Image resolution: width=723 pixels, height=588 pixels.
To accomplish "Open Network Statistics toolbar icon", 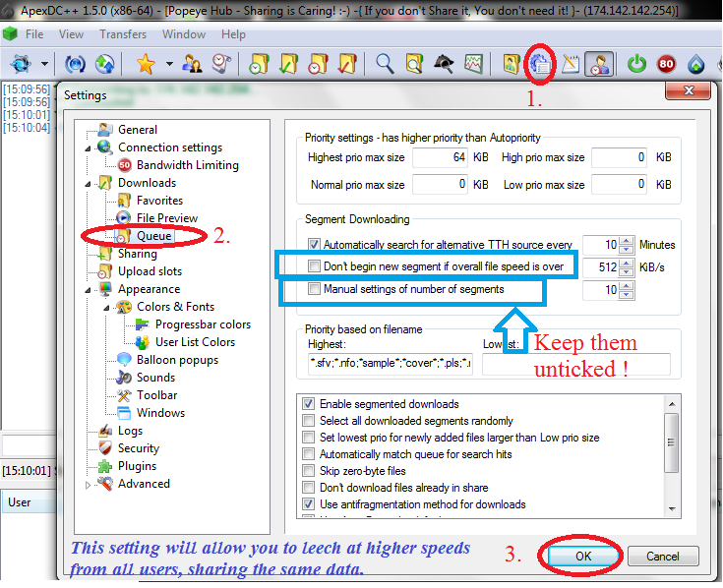I will pos(473,64).
